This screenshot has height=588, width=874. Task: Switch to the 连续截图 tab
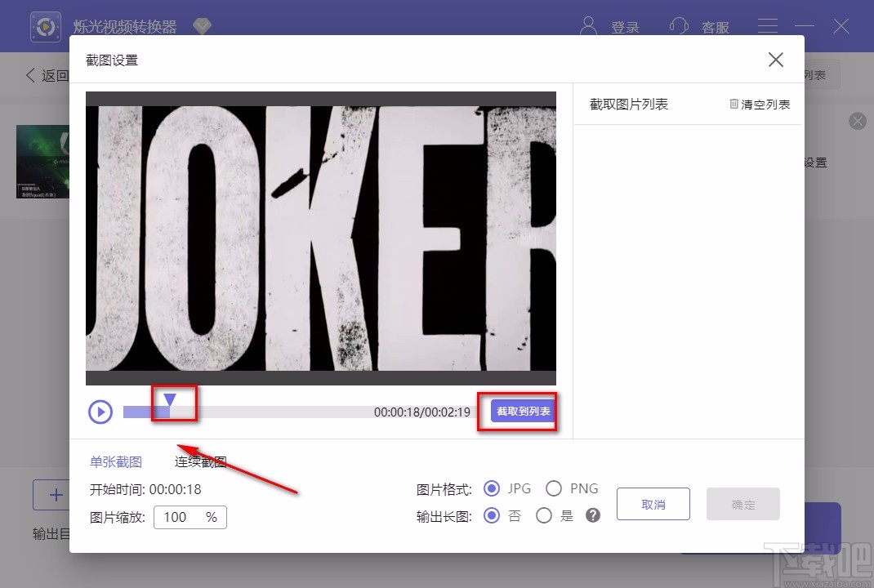199,461
